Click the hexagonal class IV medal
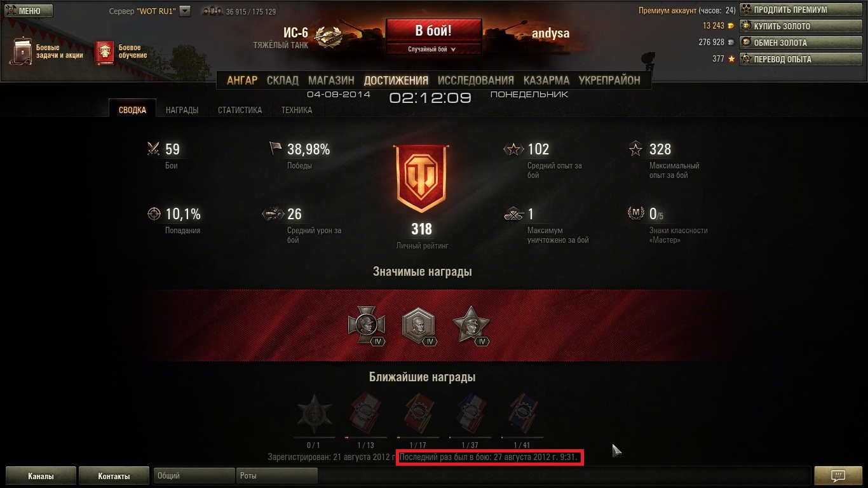 [x=419, y=327]
